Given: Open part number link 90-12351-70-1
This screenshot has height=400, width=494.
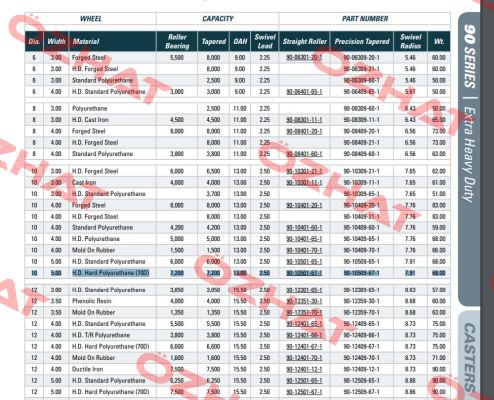Looking at the screenshot, I should (304, 313).
